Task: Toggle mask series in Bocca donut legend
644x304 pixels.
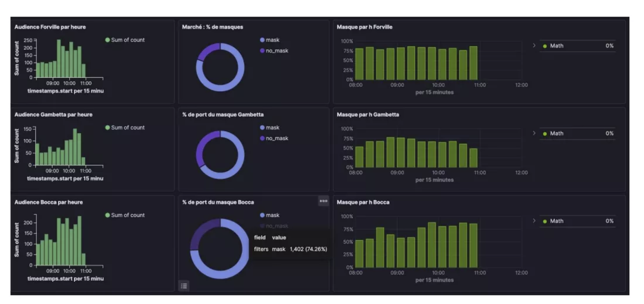Action: pyautogui.click(x=273, y=215)
